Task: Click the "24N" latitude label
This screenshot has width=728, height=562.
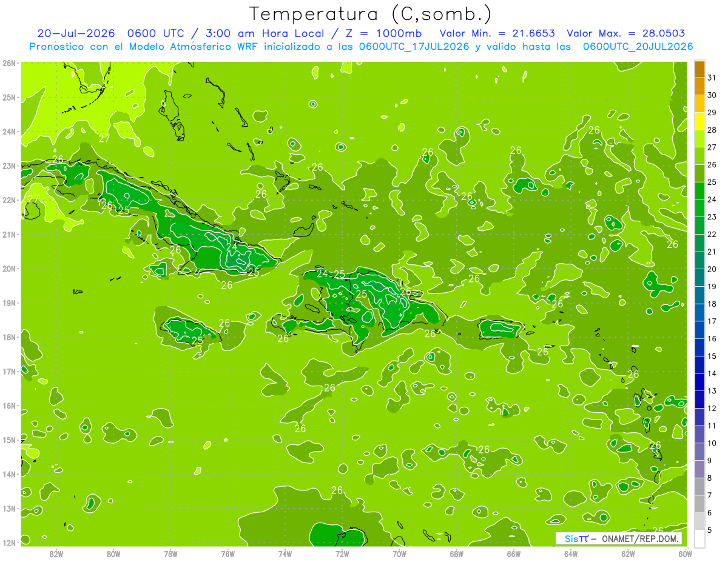Action: [x=9, y=132]
